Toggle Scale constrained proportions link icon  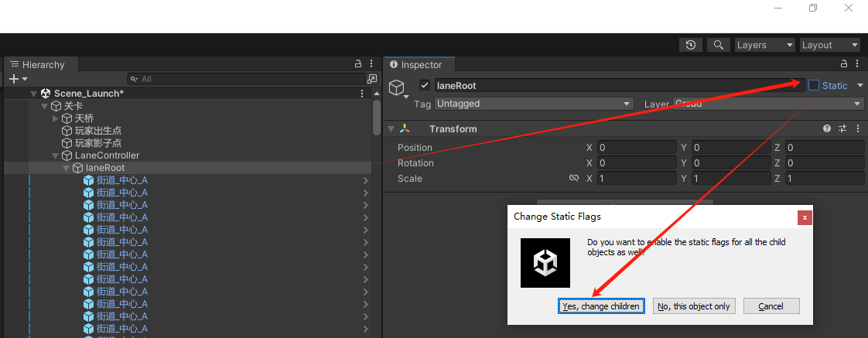click(x=574, y=178)
